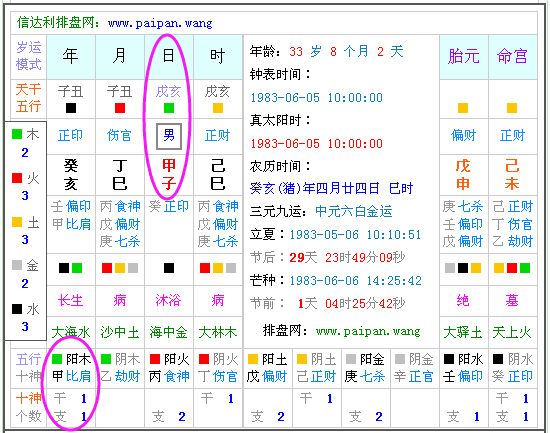
Task: Click the 甲子 day pillar characters
Action: (x=169, y=174)
